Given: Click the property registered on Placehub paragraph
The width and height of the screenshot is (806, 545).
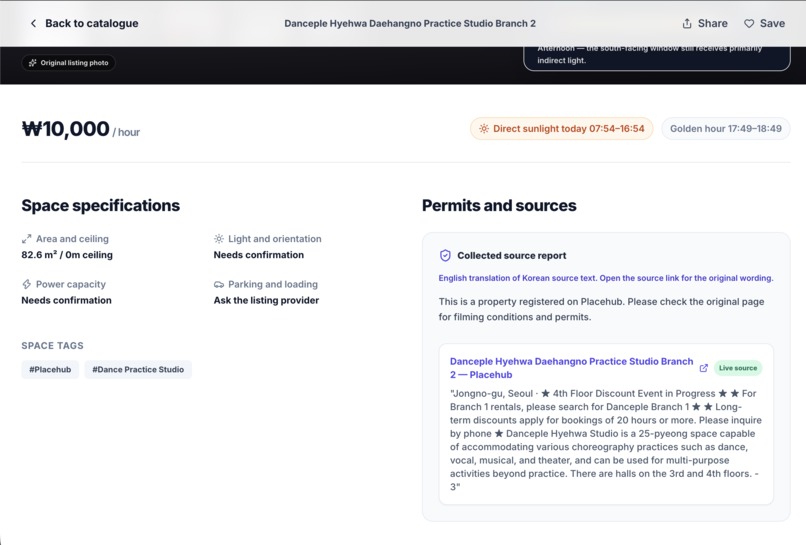Looking at the screenshot, I should (601, 309).
